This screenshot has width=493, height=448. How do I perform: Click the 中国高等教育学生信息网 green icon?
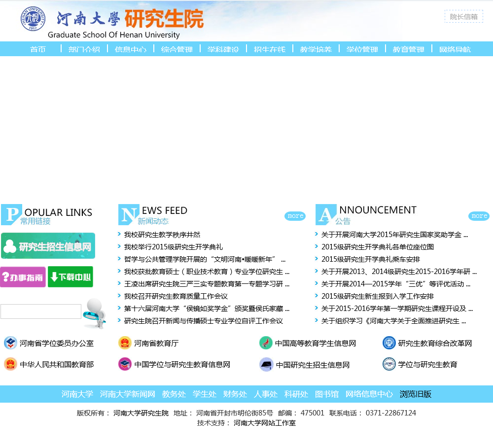click(x=266, y=343)
